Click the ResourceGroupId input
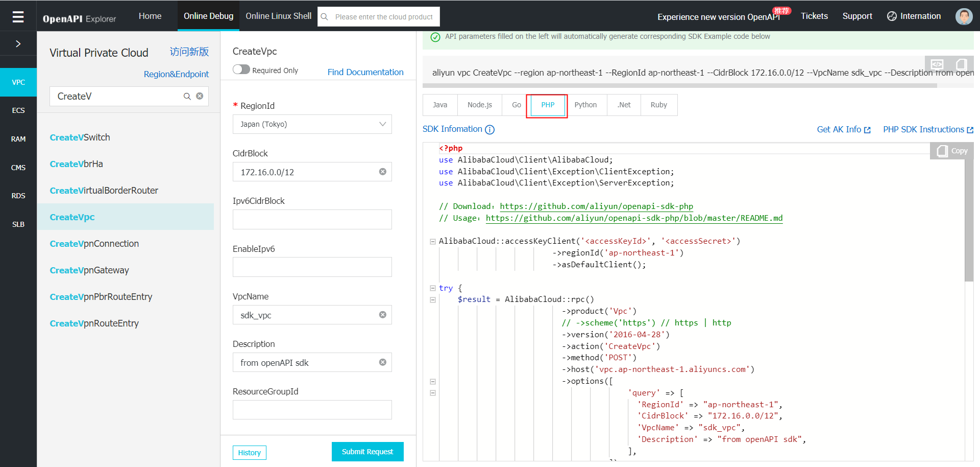The height and width of the screenshot is (467, 980). pyautogui.click(x=312, y=410)
